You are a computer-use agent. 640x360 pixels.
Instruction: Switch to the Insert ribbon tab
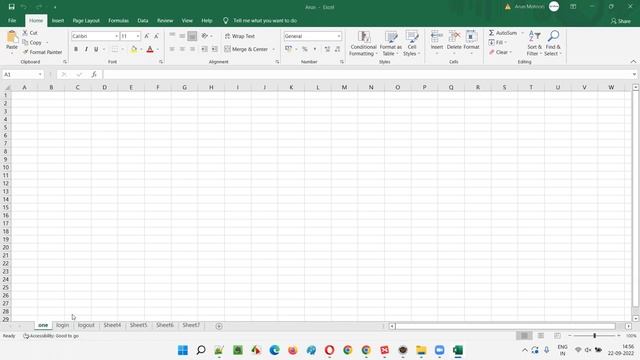click(58, 20)
